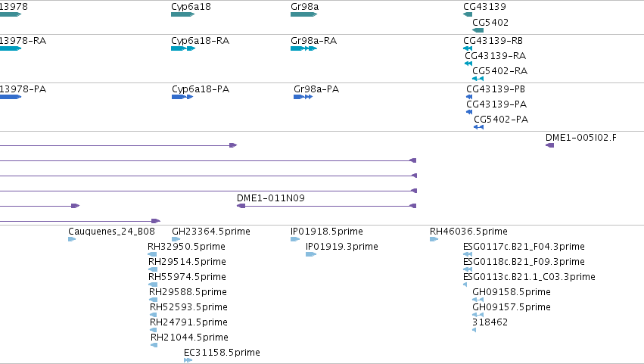Select the RH21044.5prime EST arrow
The width and height of the screenshot is (644, 364).
(x=154, y=345)
